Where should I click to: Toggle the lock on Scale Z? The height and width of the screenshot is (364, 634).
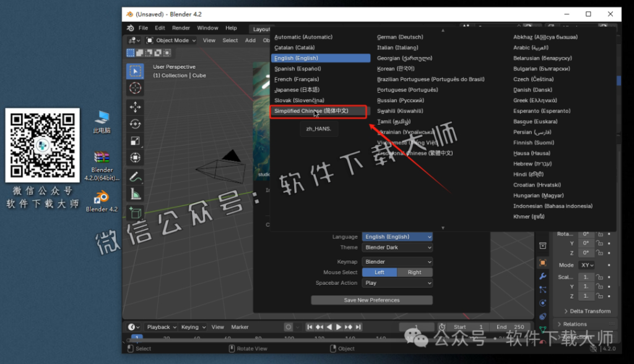[x=601, y=296]
